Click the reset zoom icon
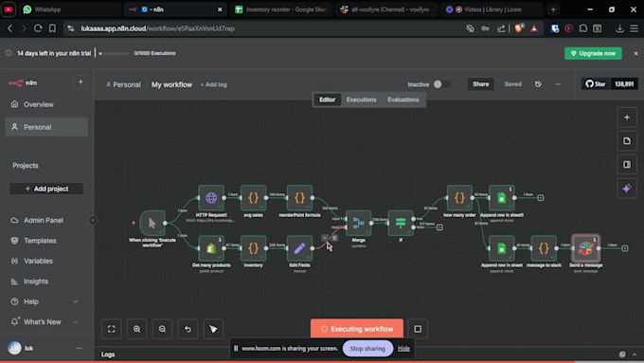 [x=188, y=329]
